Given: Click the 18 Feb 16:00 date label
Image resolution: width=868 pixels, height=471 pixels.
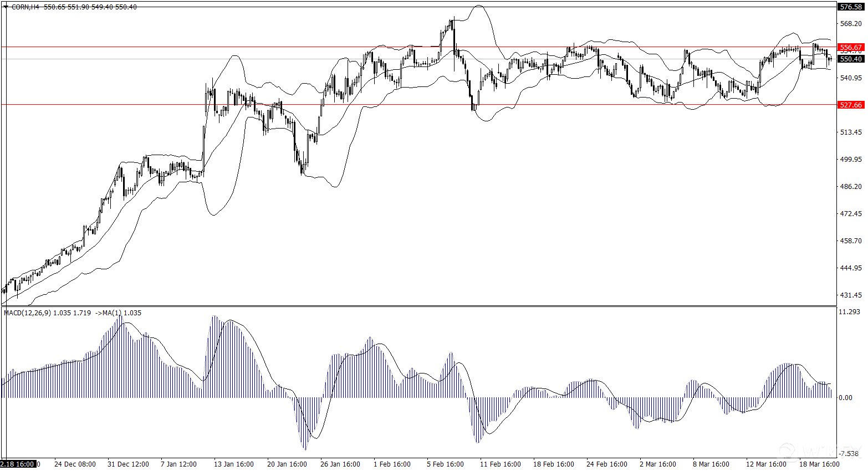Looking at the screenshot, I should click(x=554, y=464).
